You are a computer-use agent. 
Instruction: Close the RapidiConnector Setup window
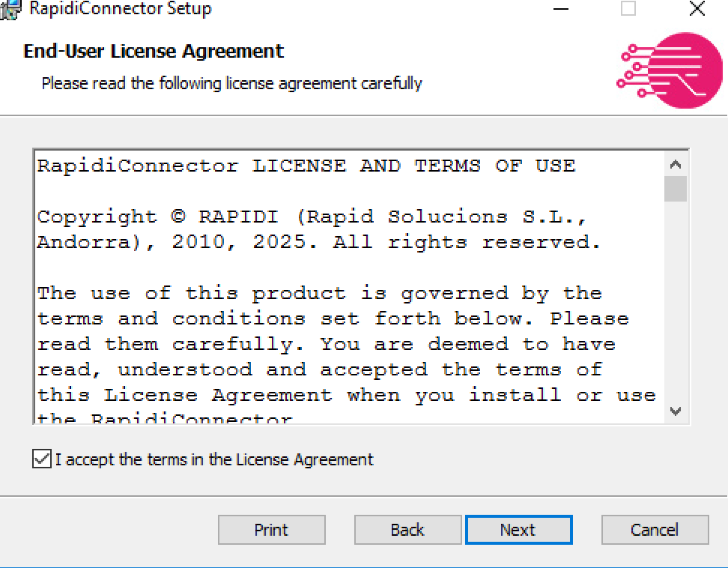click(x=697, y=8)
